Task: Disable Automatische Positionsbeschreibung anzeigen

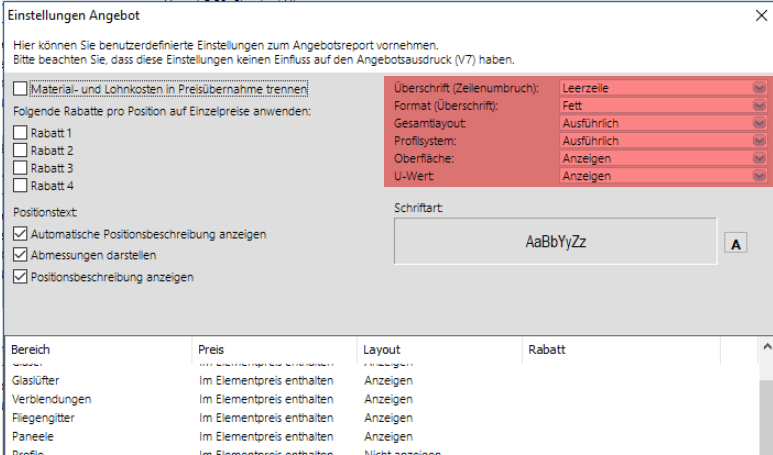Action: [21, 234]
